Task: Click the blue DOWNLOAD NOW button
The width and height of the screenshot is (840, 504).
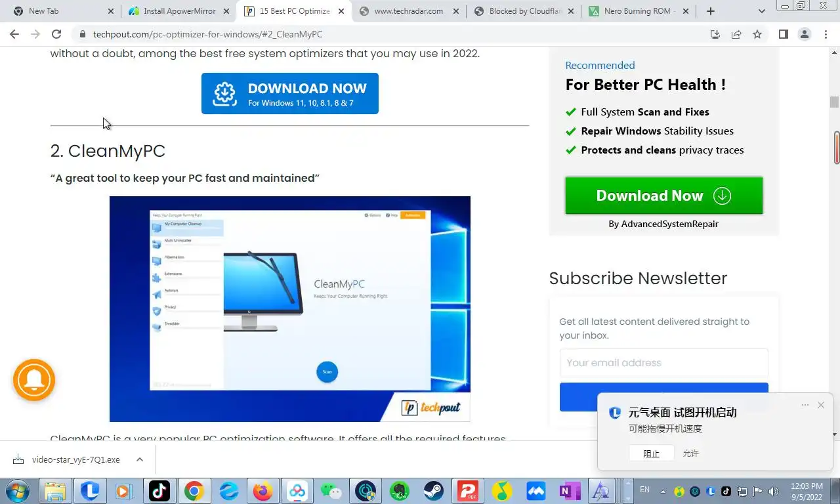Action: point(290,93)
